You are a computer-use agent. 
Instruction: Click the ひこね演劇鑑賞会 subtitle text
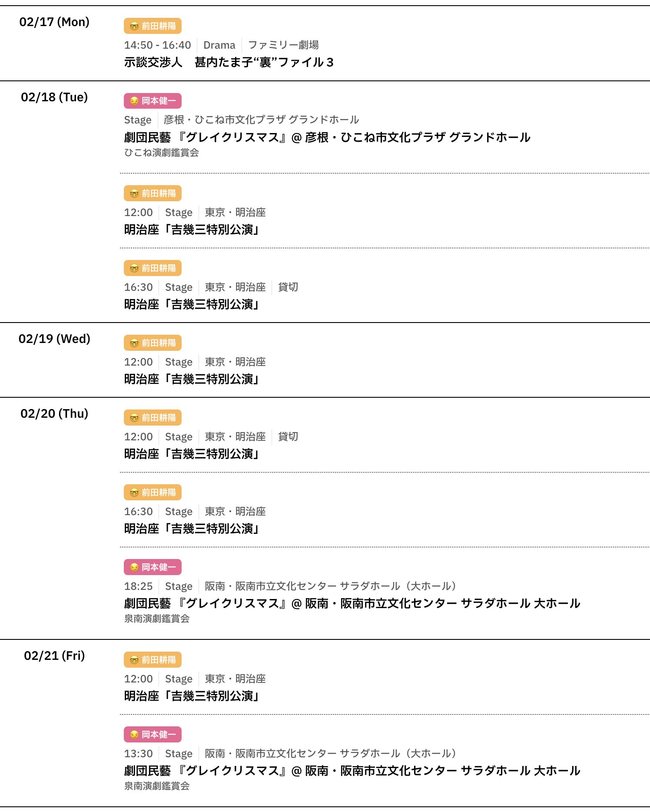pos(162,153)
